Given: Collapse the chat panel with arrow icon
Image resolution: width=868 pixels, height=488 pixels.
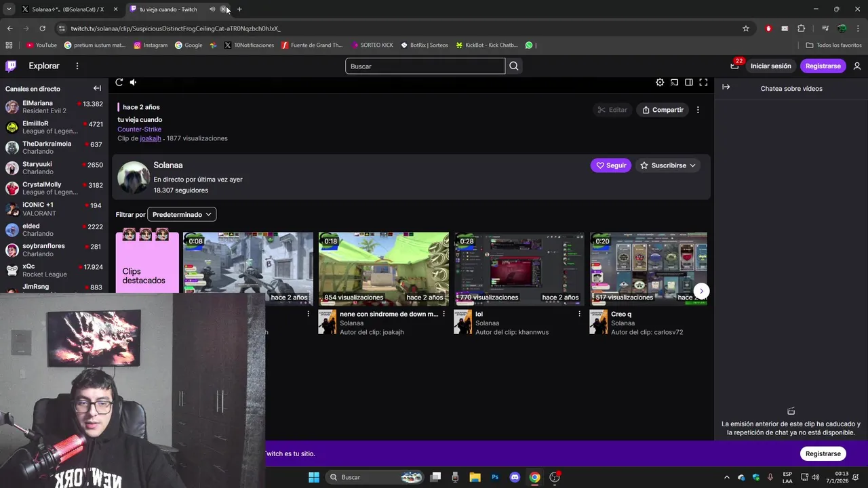Looking at the screenshot, I should point(726,87).
